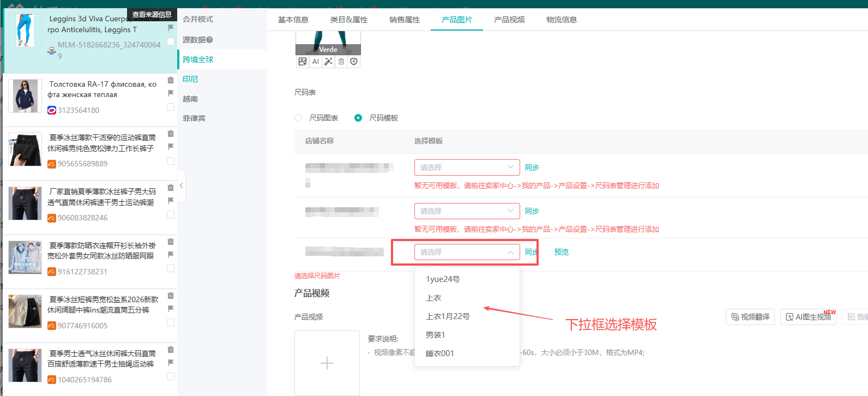Select 跨境全球 in side menu

pos(198,59)
